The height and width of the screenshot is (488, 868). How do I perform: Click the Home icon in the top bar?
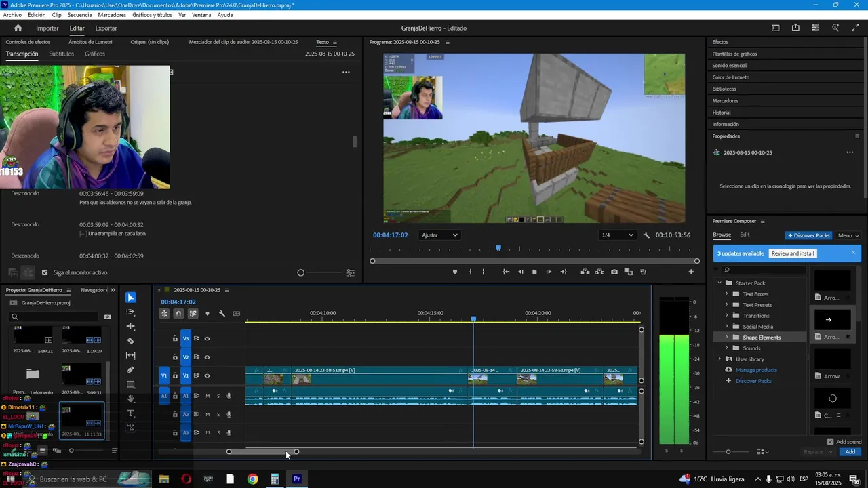point(18,28)
